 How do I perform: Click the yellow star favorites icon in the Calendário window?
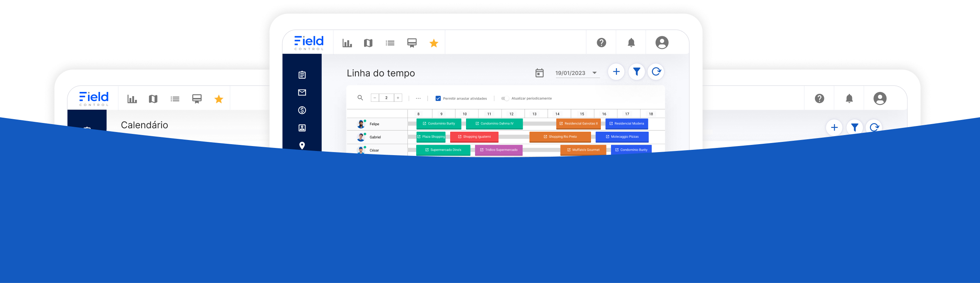pyautogui.click(x=219, y=100)
